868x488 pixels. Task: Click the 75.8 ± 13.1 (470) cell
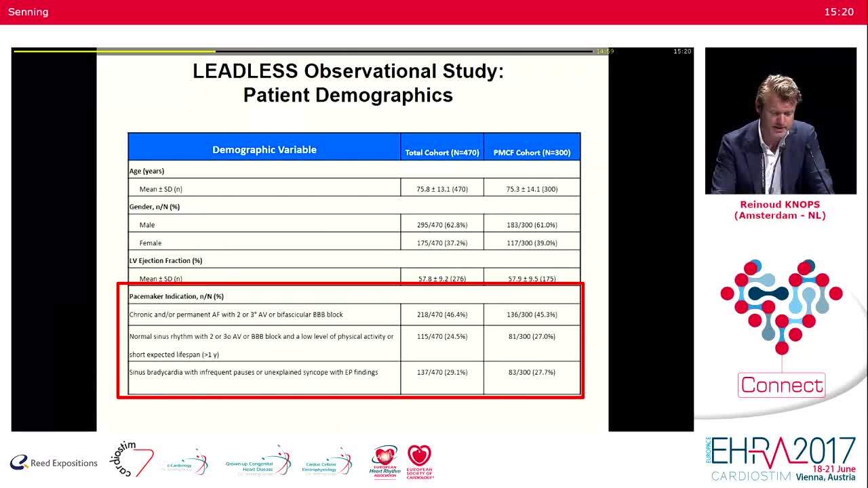[442, 189]
